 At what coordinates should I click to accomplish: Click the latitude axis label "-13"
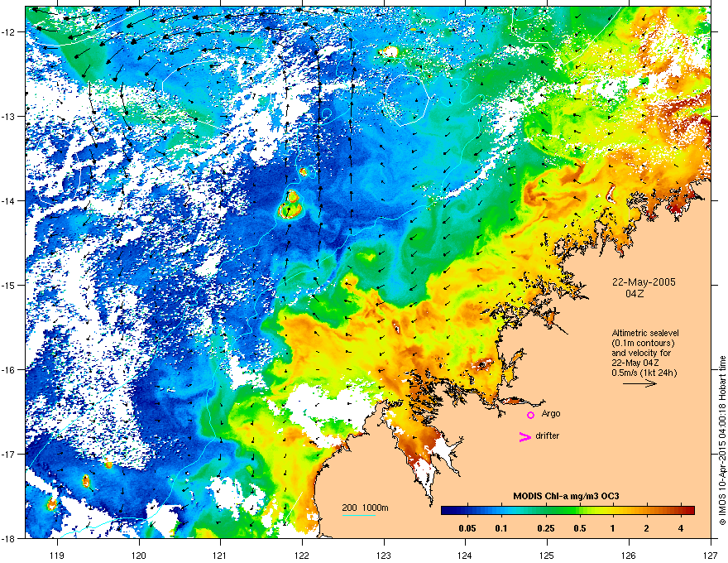[8, 116]
